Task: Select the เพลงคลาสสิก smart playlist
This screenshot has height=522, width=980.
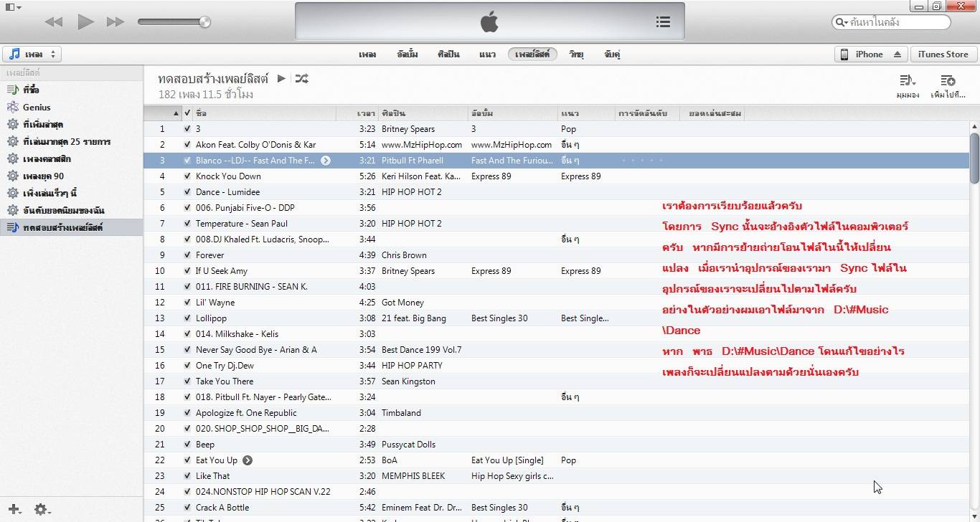Action: pos(72,159)
